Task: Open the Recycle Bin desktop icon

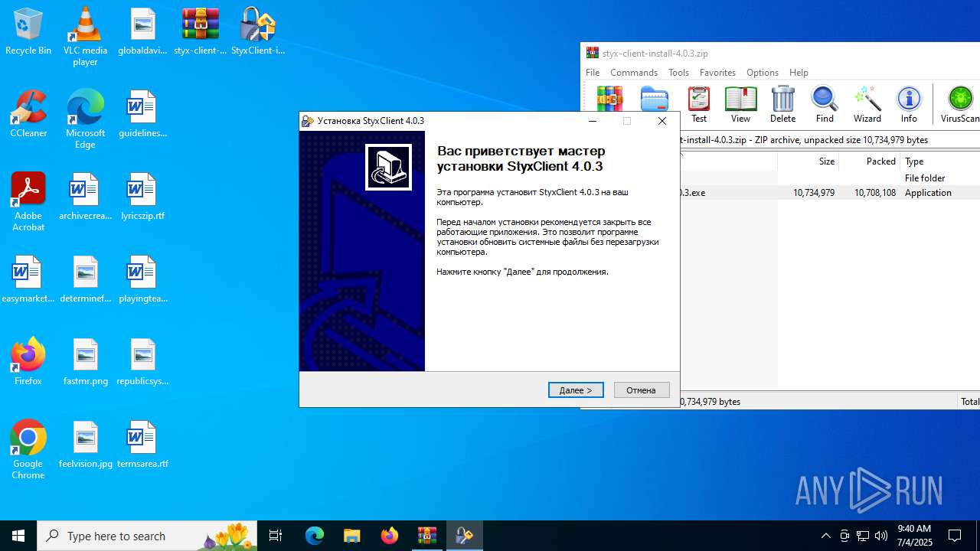Action: pyautogui.click(x=28, y=32)
